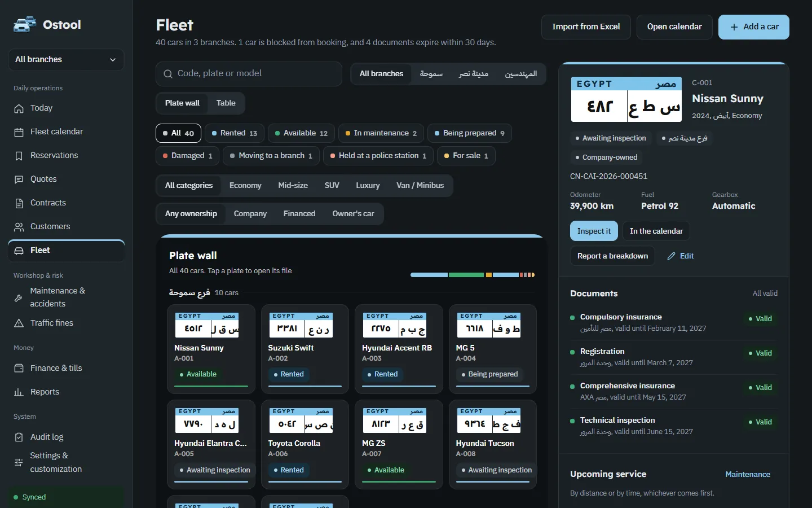
Task: Click the status distribution bar in Plate wall
Action: coord(473,275)
